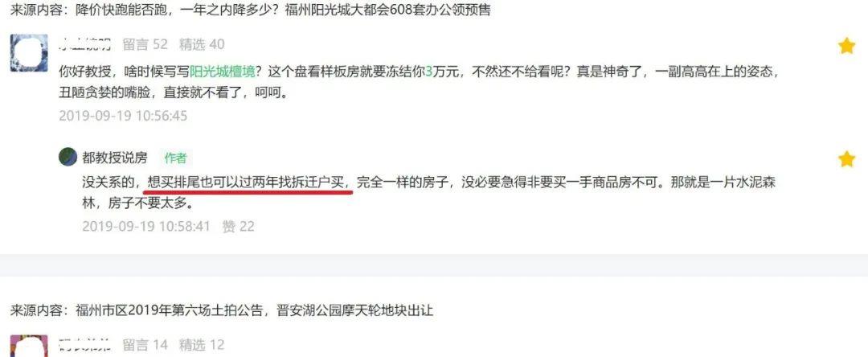Toggle the star on 都教授说房 reply

846,159
